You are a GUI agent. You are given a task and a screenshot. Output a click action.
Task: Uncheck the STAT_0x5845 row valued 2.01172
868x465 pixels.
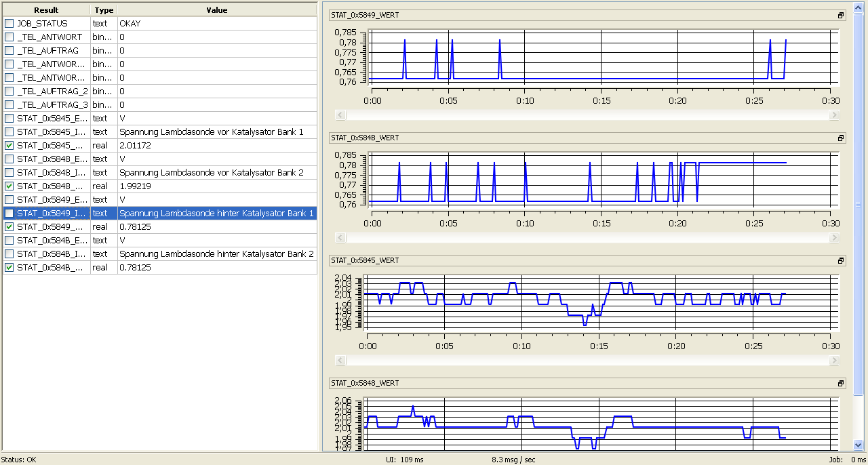pyautogui.click(x=9, y=145)
